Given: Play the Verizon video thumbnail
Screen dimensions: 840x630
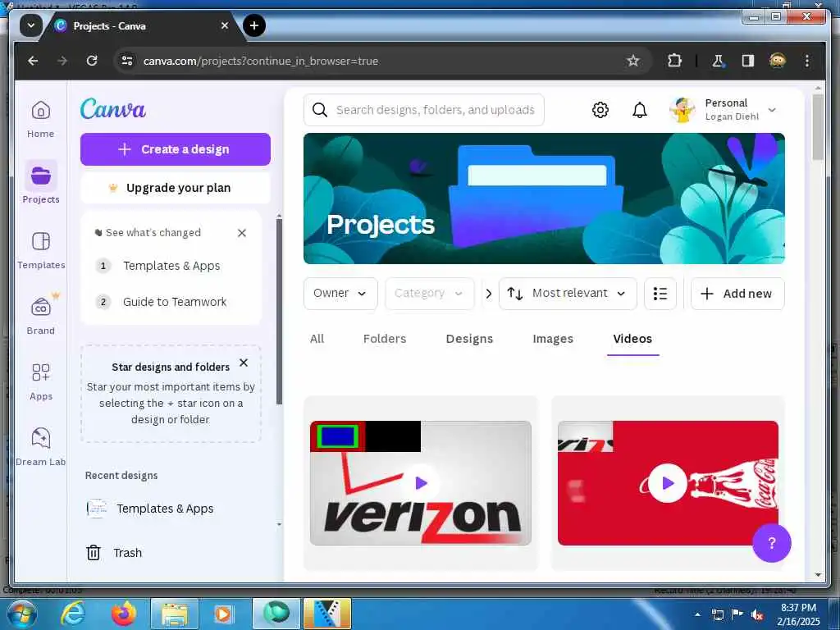Looking at the screenshot, I should tap(421, 482).
